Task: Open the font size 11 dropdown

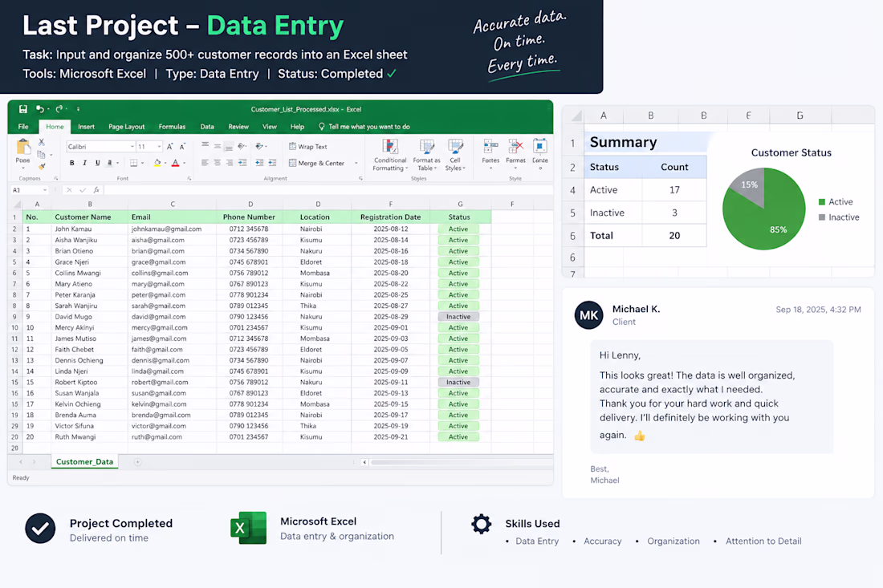Action: click(160, 147)
